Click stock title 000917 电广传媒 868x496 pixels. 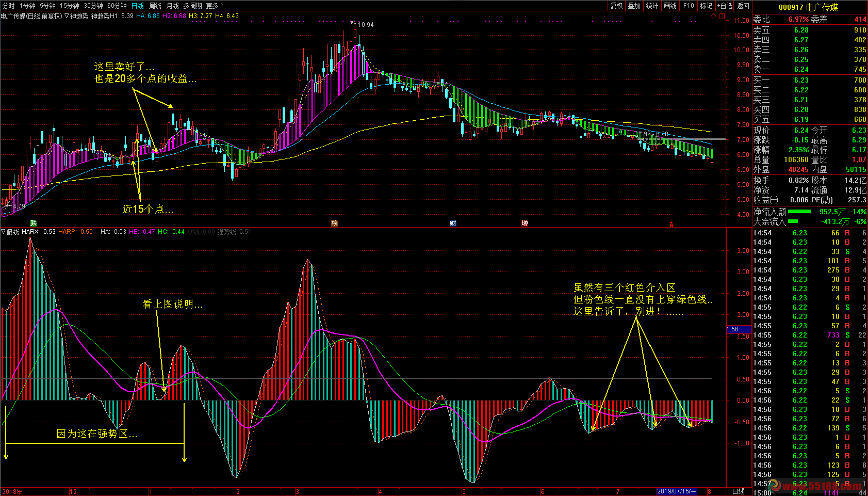pos(809,7)
